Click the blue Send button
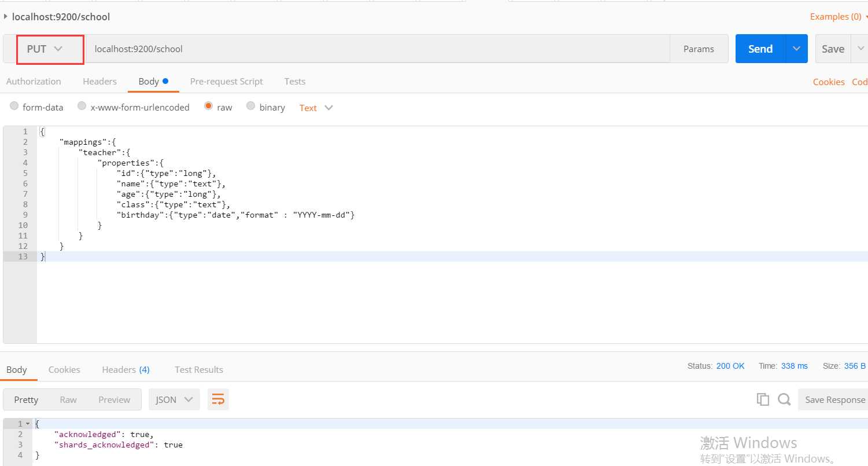Image resolution: width=868 pixels, height=466 pixels. point(760,49)
